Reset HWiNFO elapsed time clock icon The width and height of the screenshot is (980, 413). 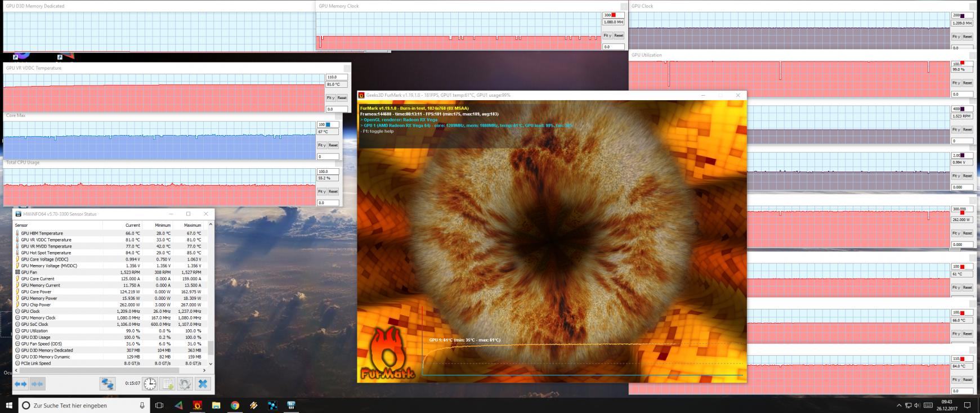150,384
